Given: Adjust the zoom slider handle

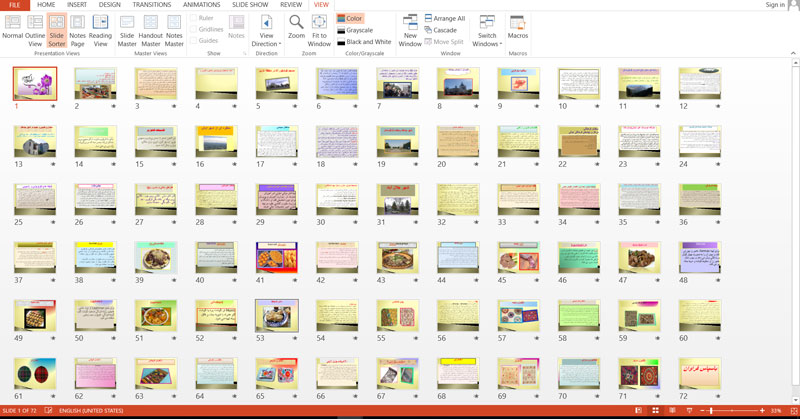Looking at the screenshot, I should tap(711, 410).
